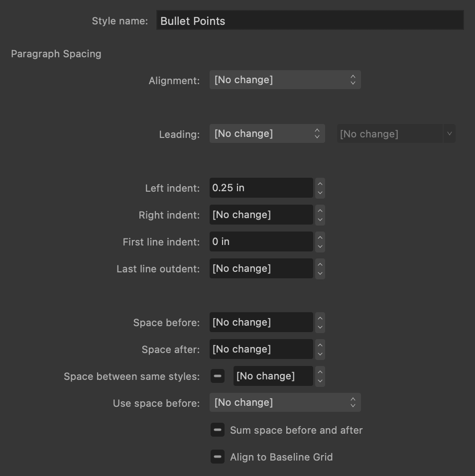Click the Style name text field
This screenshot has height=476, width=475.
pos(310,20)
